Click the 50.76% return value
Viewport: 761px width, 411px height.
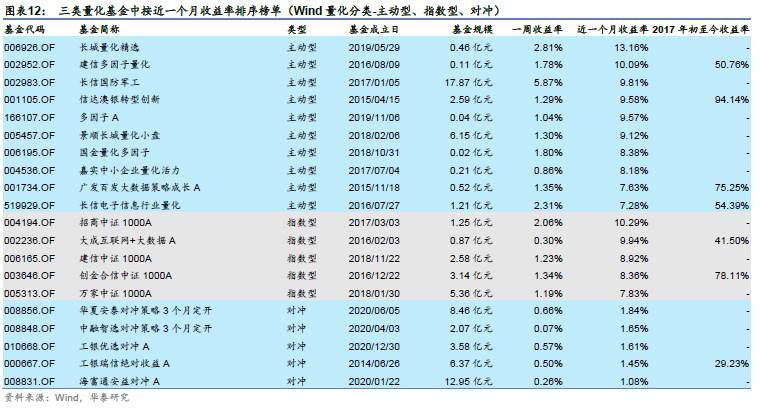732,65
